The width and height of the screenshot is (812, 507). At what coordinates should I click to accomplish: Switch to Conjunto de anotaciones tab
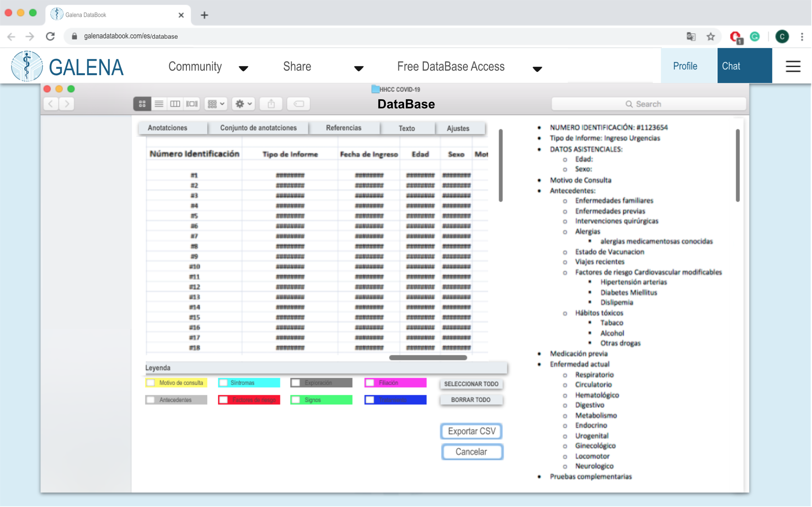click(258, 128)
